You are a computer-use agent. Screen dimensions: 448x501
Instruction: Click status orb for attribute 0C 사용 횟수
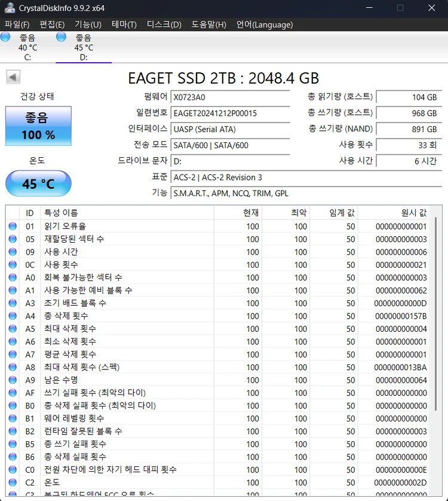(13, 265)
